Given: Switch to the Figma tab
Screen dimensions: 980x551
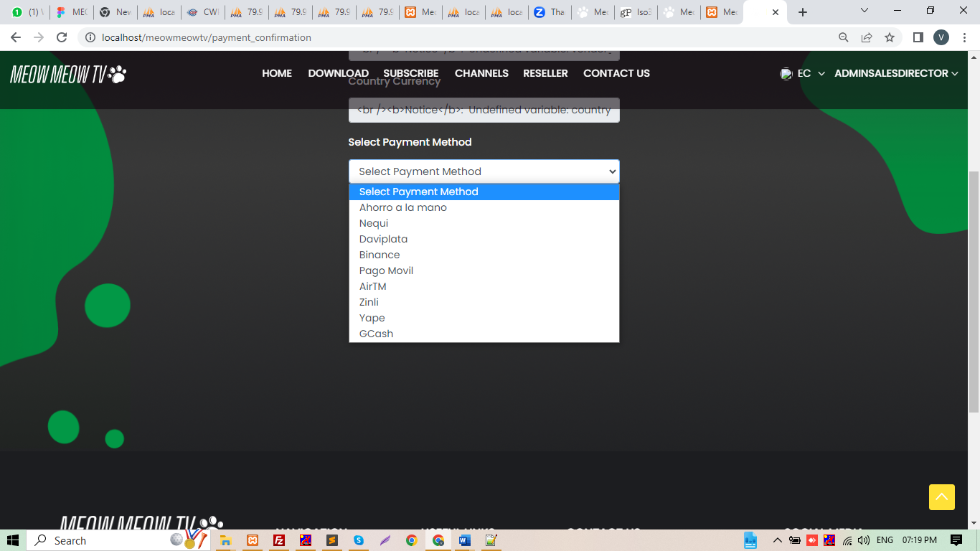Looking at the screenshot, I should pos(71,12).
